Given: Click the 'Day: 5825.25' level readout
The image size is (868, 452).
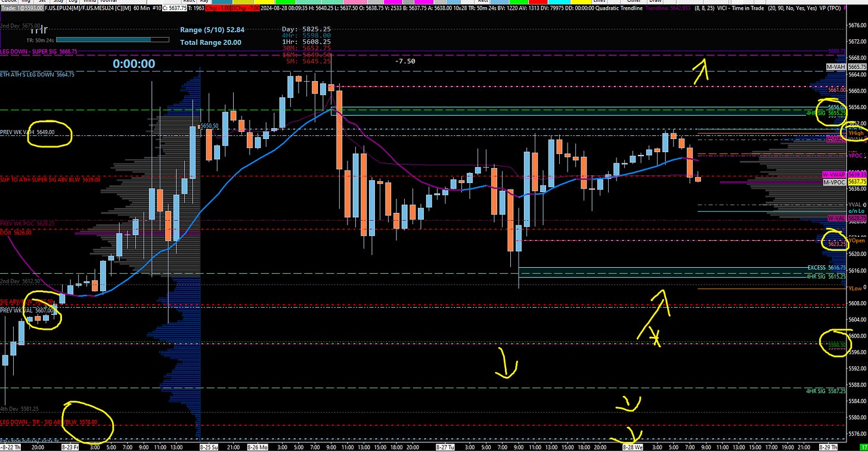Looking at the screenshot, I should [306, 29].
